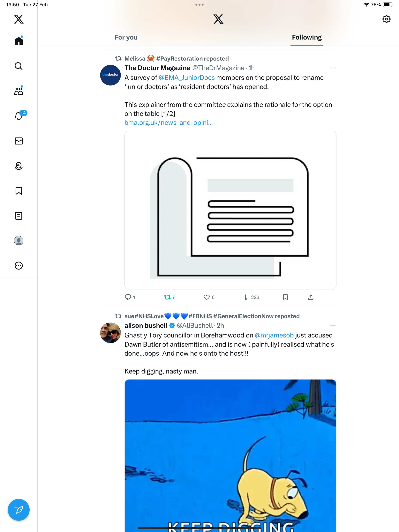Image resolution: width=399 pixels, height=532 pixels.
Task: Expand the More circle menu in sidebar
Action: point(19,266)
